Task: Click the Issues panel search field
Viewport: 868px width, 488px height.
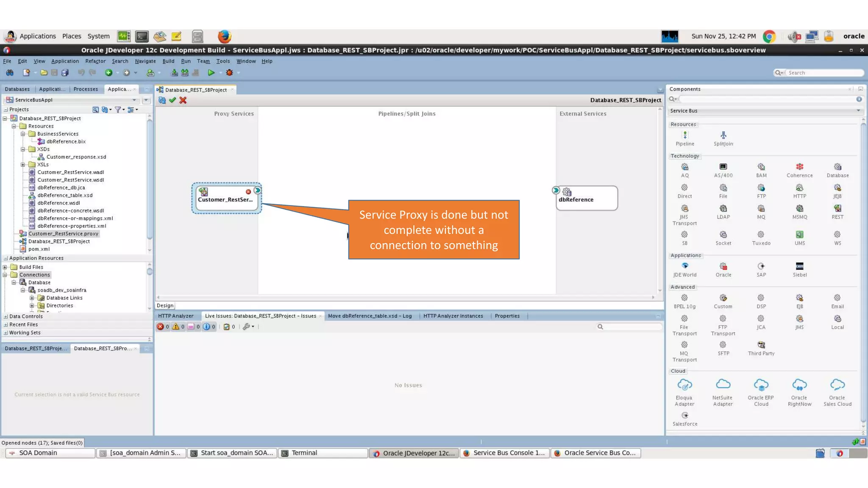Action: (632, 327)
